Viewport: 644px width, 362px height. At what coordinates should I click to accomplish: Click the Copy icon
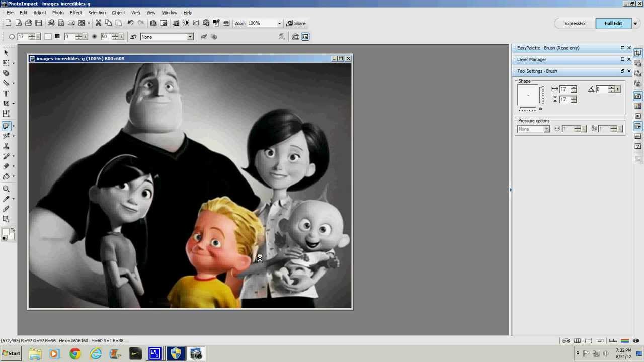pyautogui.click(x=108, y=23)
